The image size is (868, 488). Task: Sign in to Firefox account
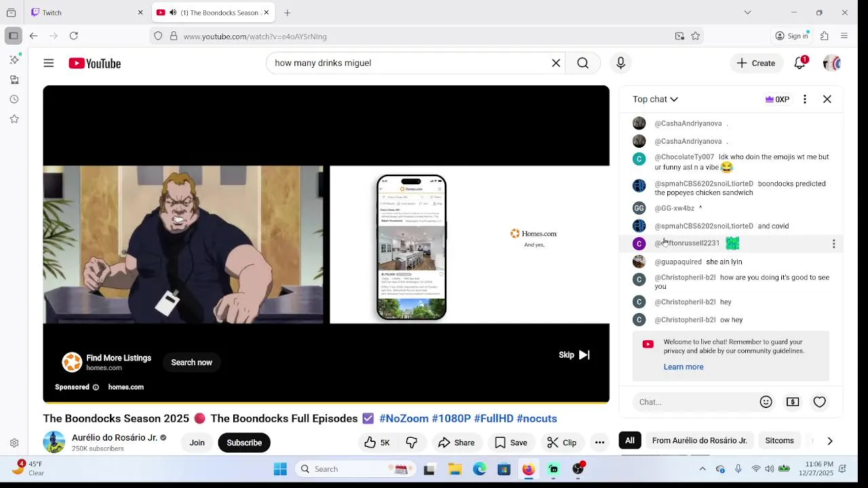[x=792, y=36]
